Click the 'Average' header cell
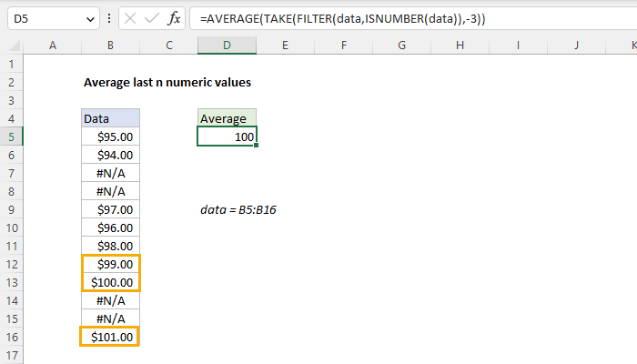 pyautogui.click(x=227, y=118)
